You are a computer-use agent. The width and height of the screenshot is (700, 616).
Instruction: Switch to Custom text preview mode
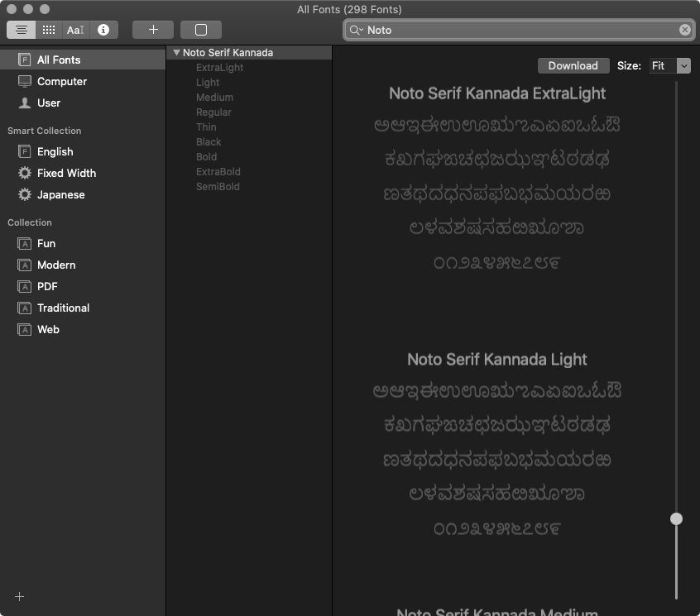tap(75, 30)
